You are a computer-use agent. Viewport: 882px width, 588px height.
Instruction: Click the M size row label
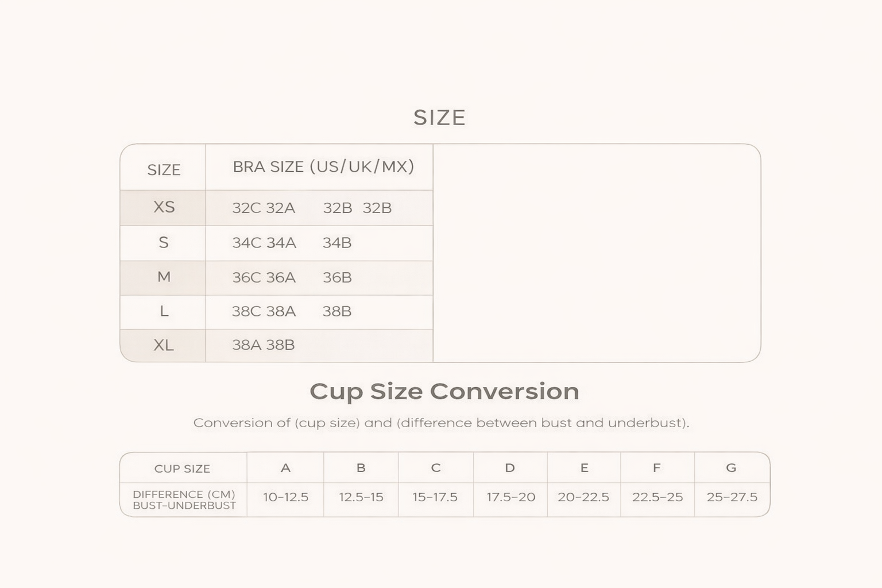164,277
